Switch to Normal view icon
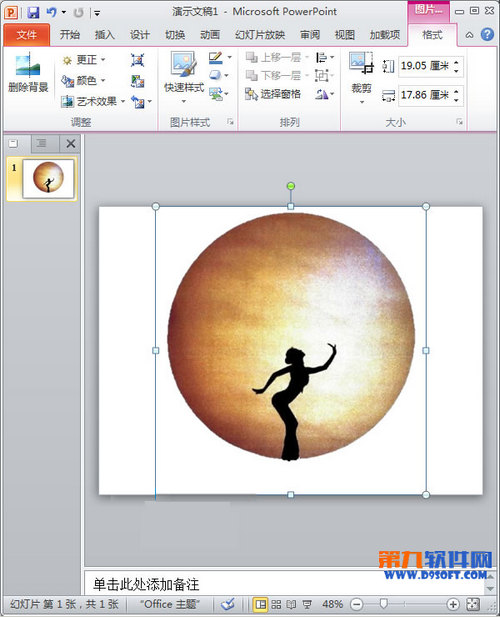This screenshot has height=617, width=500. 260,604
